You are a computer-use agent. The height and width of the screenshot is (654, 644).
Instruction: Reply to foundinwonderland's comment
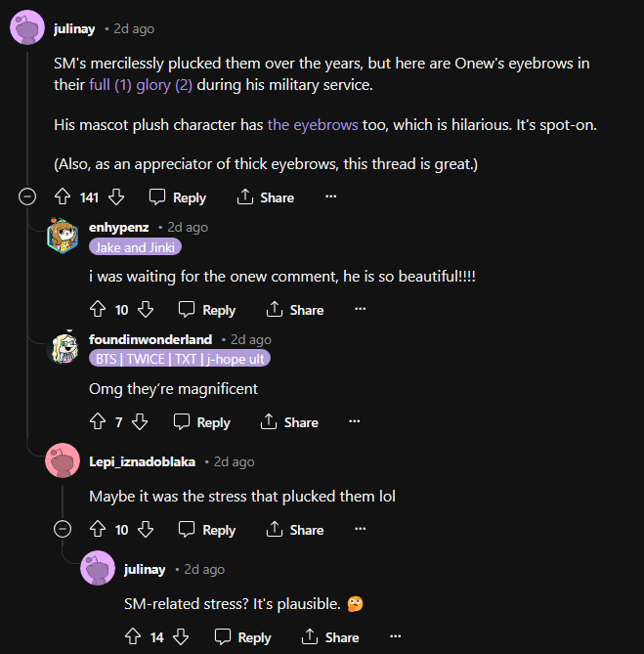point(201,422)
